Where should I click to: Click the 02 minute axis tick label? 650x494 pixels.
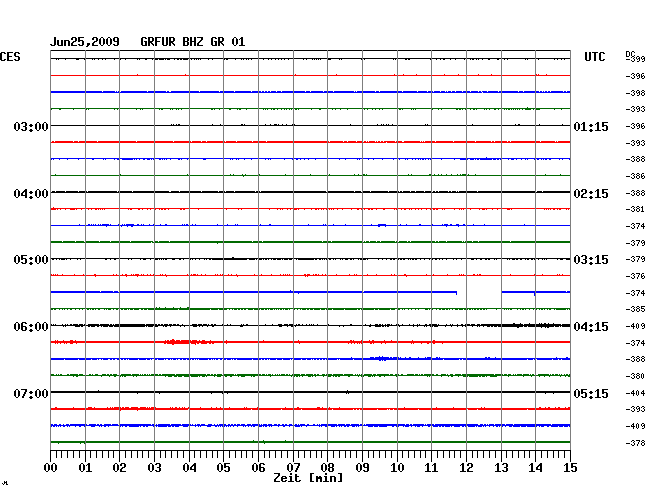(119, 468)
